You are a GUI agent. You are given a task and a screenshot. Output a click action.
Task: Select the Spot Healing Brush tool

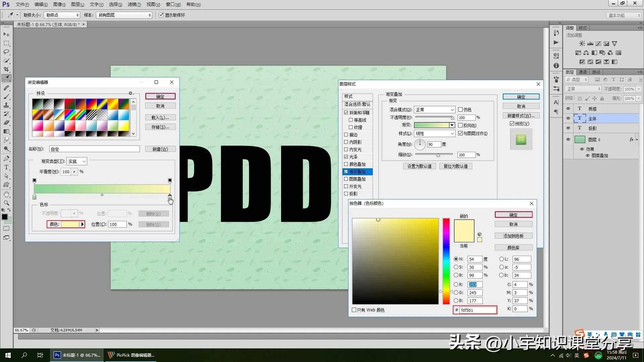[6, 88]
